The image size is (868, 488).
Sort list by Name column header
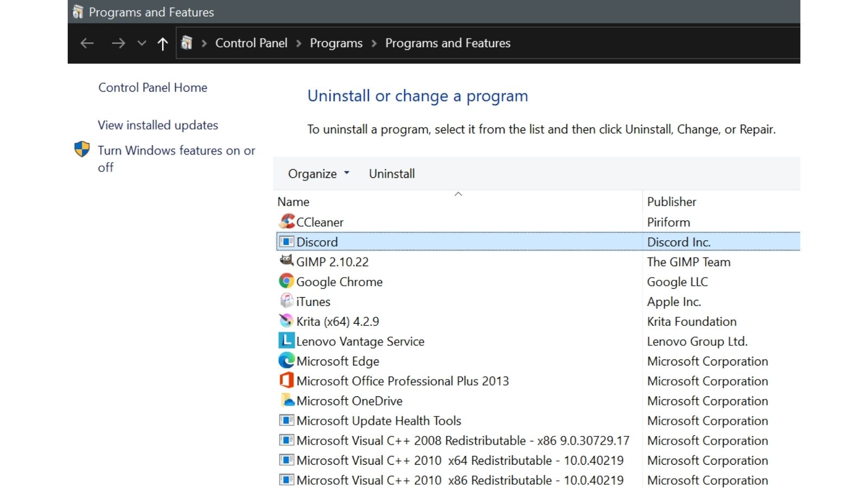pos(293,202)
